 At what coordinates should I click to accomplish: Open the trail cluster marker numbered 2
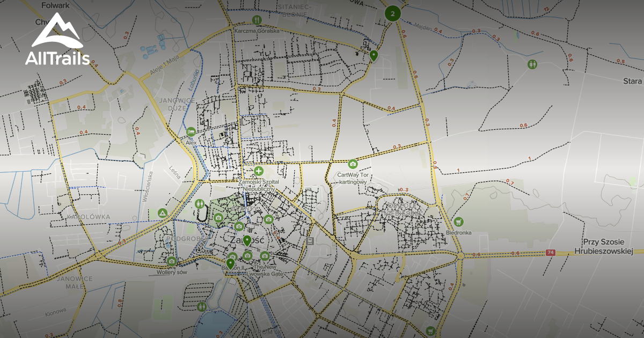[x=393, y=14]
